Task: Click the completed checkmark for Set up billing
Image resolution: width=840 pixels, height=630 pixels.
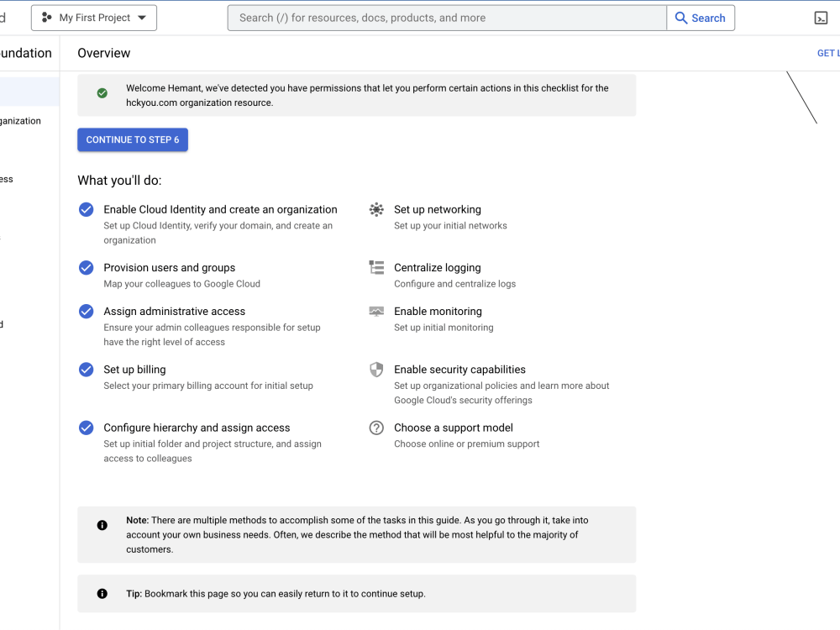Action: tap(86, 369)
